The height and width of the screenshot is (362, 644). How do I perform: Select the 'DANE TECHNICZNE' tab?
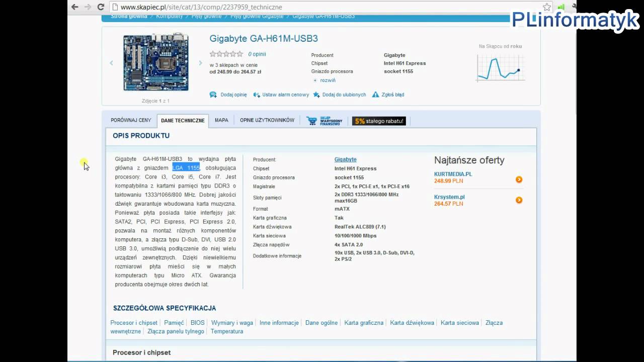click(x=183, y=121)
